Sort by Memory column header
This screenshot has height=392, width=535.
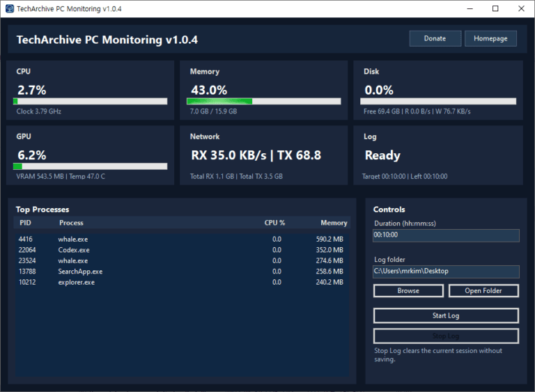point(334,223)
